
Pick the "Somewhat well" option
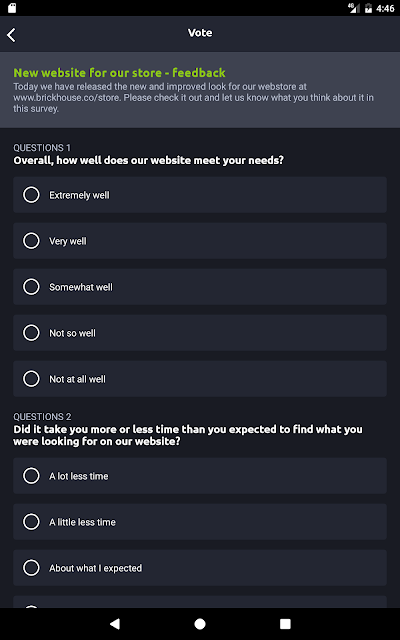(x=200, y=287)
